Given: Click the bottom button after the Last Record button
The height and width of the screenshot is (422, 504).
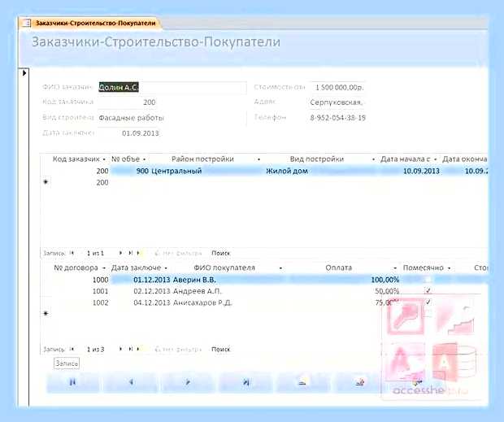Looking at the screenshot, I should pyautogui.click(x=303, y=382).
